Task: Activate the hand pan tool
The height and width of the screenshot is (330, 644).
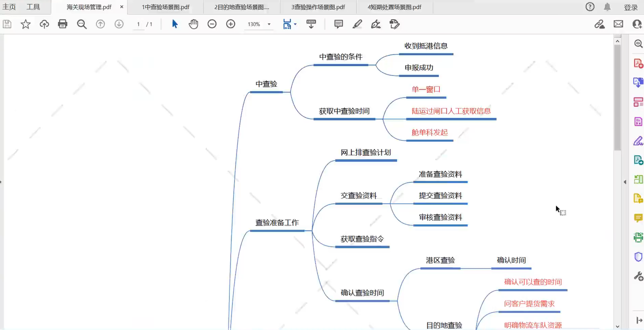Action: (194, 24)
